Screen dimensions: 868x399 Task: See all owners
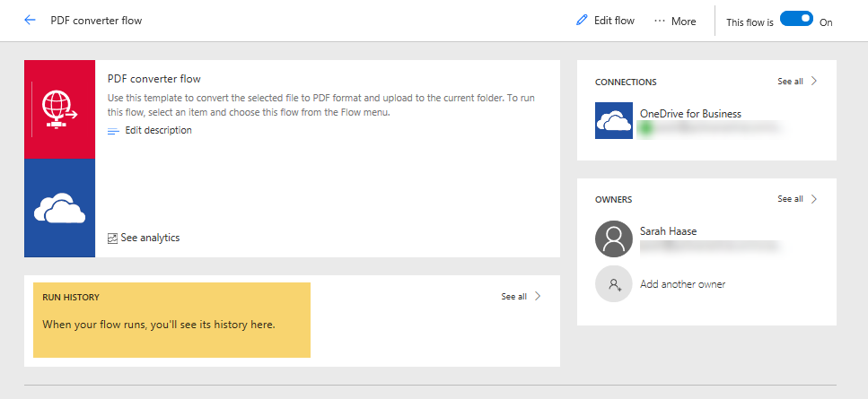coord(790,199)
